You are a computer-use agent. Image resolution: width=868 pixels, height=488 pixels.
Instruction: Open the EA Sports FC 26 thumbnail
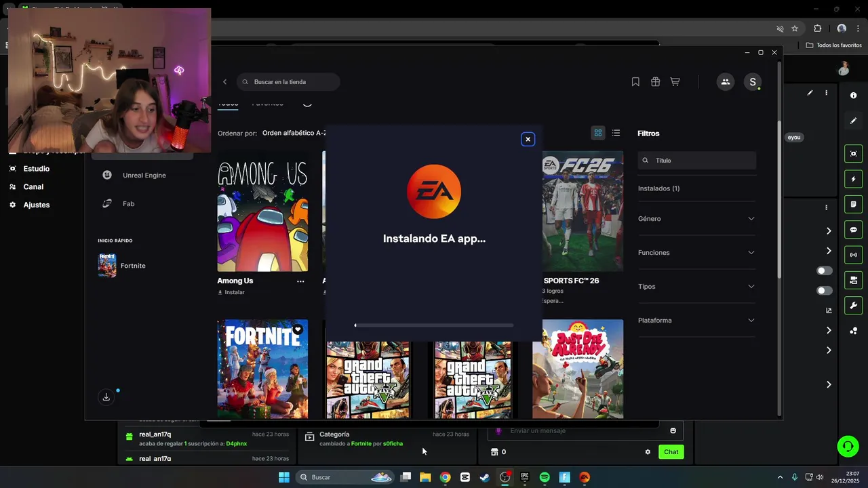[583, 211]
